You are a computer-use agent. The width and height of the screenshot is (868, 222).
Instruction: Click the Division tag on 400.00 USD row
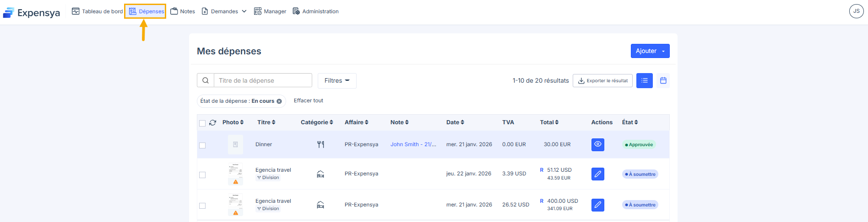tap(268, 209)
